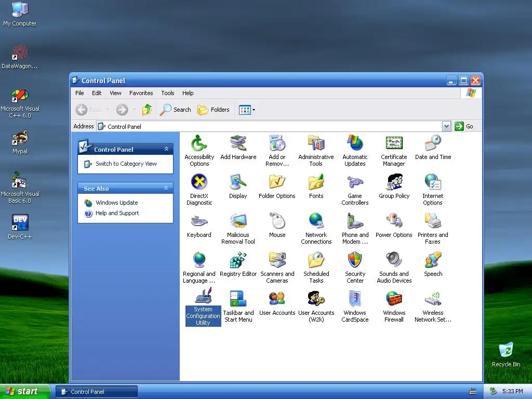532x399 pixels.
Task: Click the Start button
Action: (x=25, y=391)
